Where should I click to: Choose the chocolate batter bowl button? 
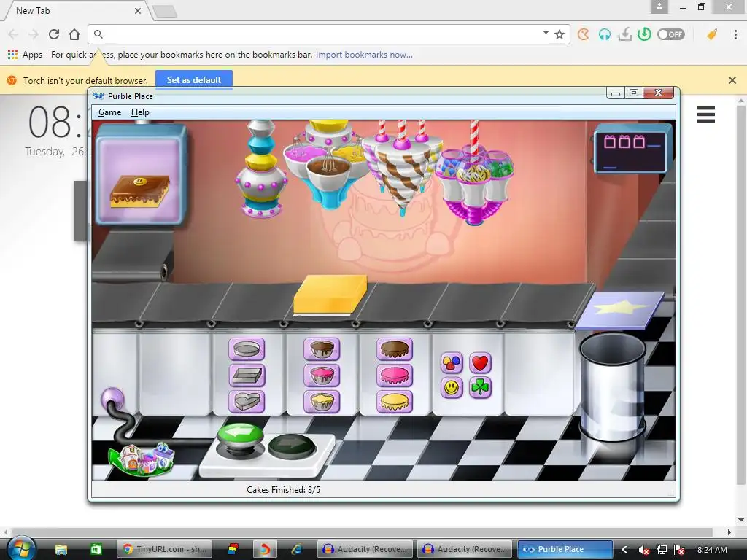tap(322, 349)
